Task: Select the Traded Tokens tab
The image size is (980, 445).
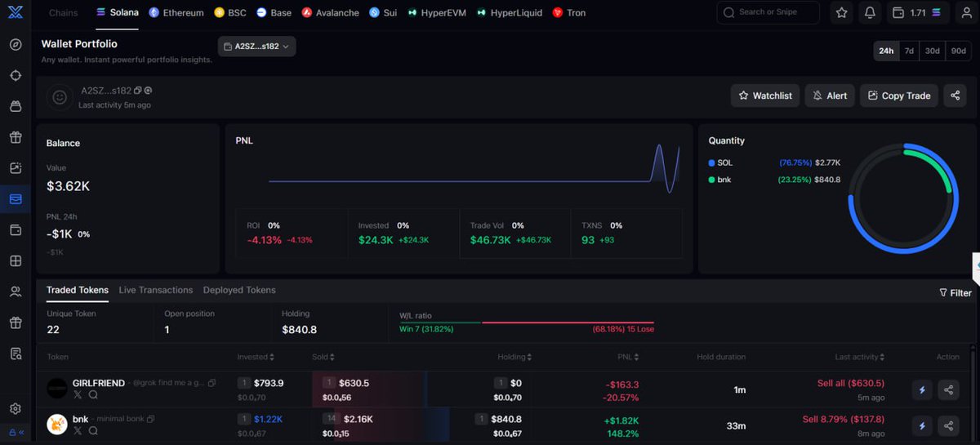Action: (x=78, y=290)
